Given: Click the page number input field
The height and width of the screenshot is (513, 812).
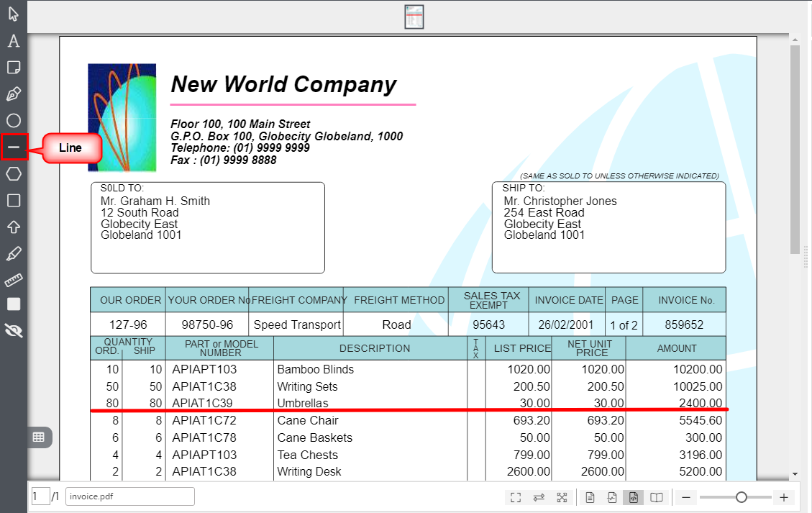Looking at the screenshot, I should [40, 496].
